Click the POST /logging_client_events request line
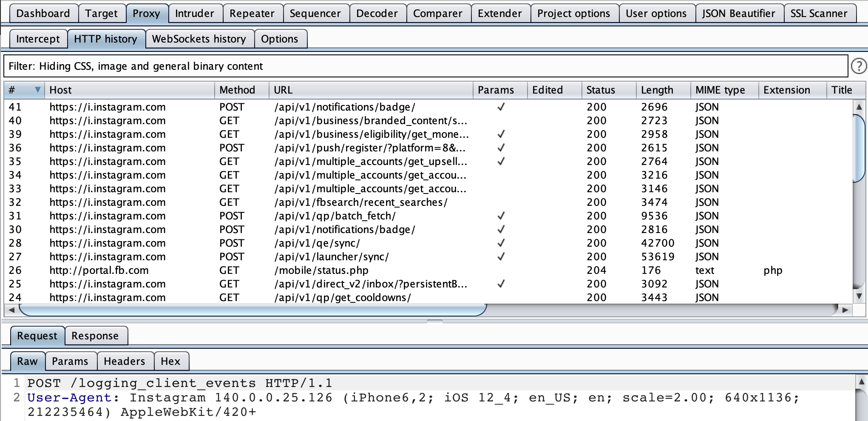Screen dimensions: 868x421 pyautogui.click(x=180, y=383)
